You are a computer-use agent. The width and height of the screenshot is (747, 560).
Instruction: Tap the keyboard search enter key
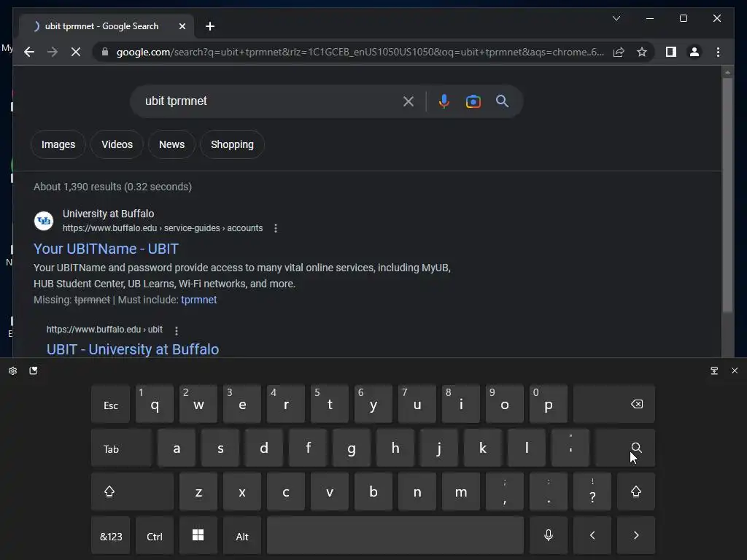click(625, 448)
